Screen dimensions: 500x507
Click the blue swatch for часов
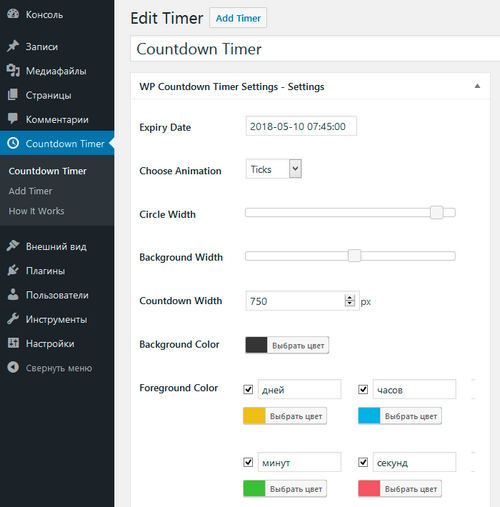click(x=369, y=416)
